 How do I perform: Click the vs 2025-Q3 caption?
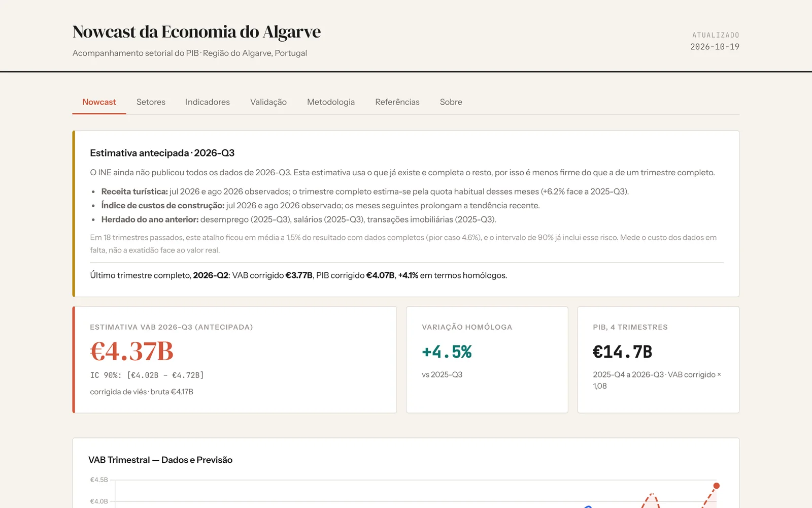(x=442, y=374)
